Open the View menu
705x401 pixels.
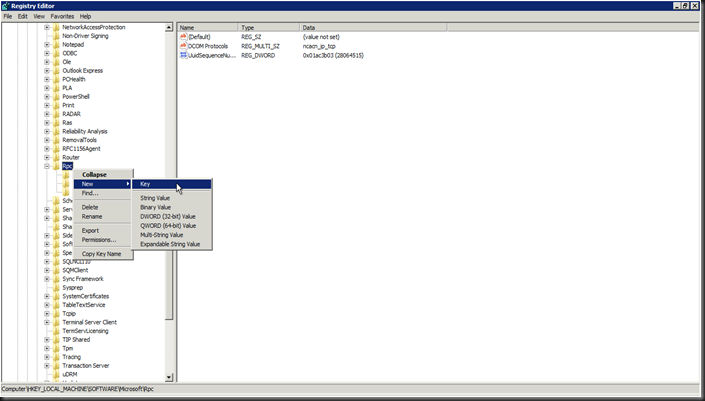39,16
